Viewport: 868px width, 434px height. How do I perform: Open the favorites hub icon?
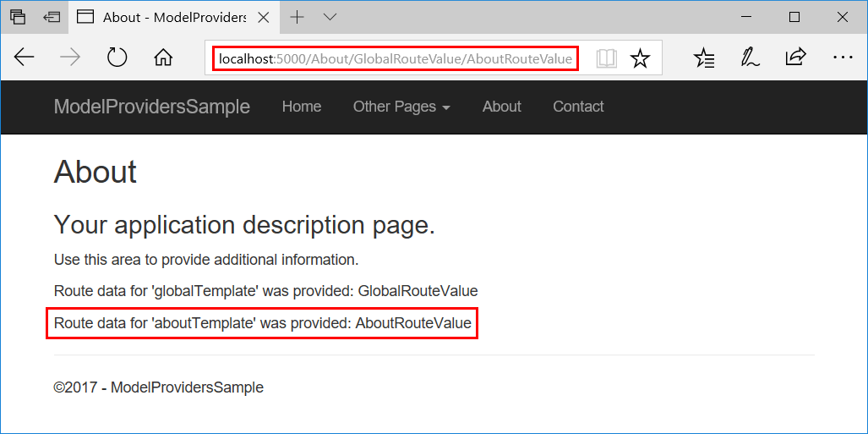(x=704, y=58)
